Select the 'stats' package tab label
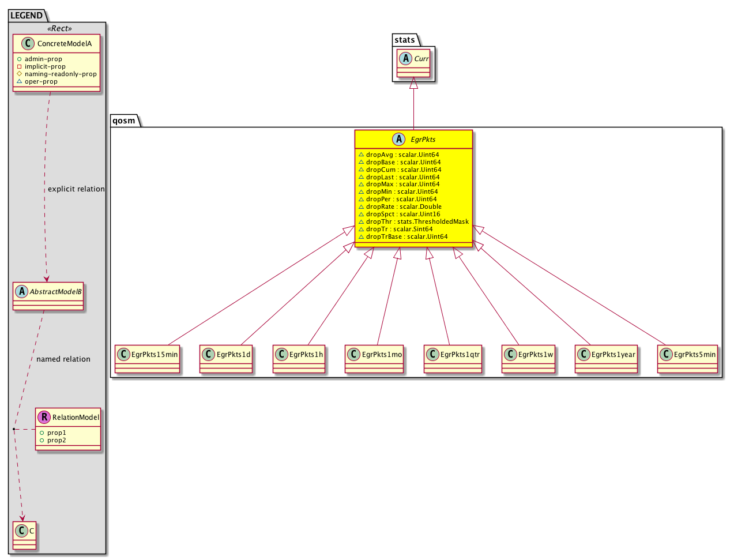The width and height of the screenshot is (734, 560). pyautogui.click(x=405, y=40)
